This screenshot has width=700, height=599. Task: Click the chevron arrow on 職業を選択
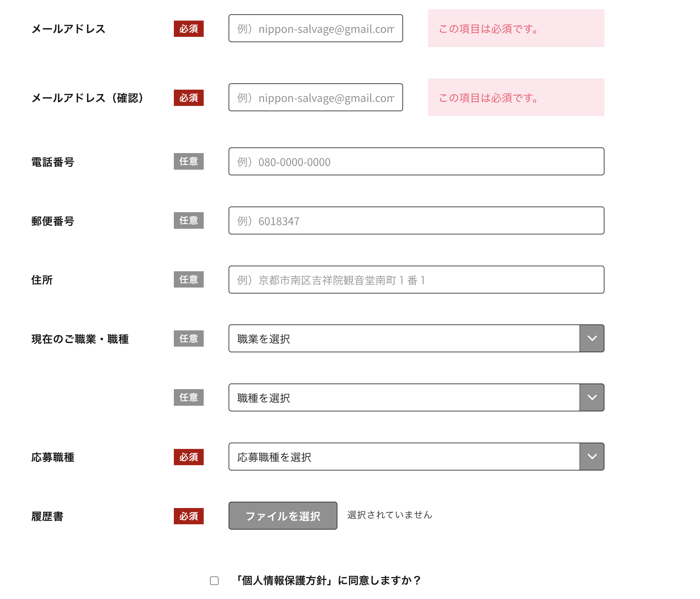click(592, 338)
